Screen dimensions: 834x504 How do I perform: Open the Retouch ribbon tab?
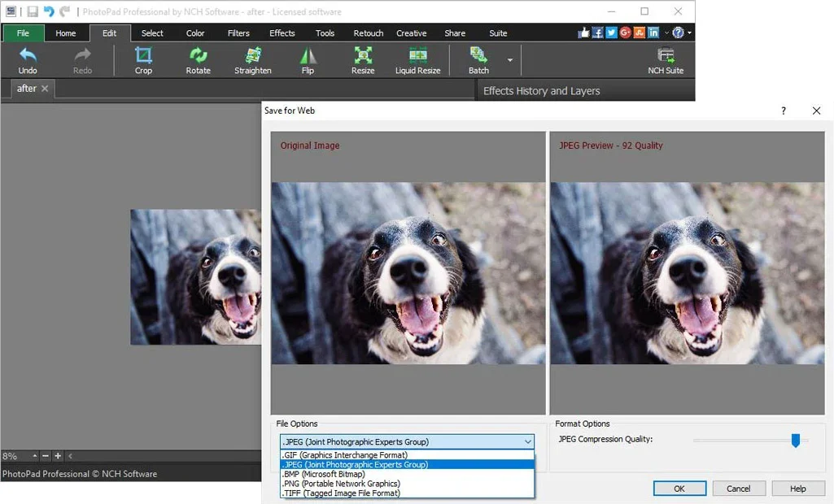click(x=368, y=33)
